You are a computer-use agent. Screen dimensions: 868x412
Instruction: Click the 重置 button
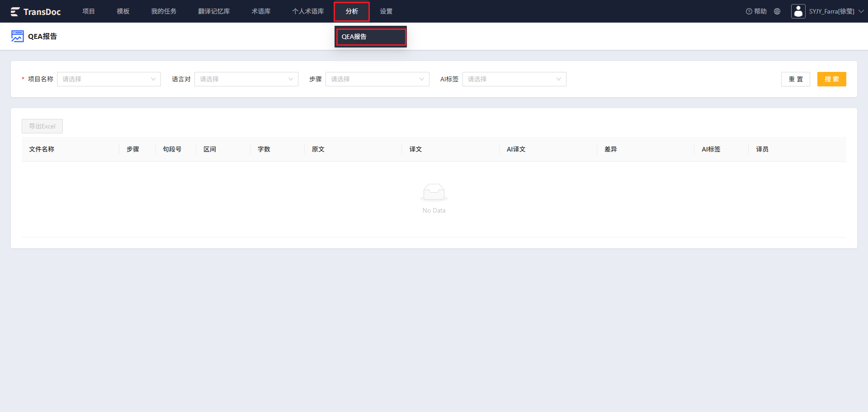(796, 79)
